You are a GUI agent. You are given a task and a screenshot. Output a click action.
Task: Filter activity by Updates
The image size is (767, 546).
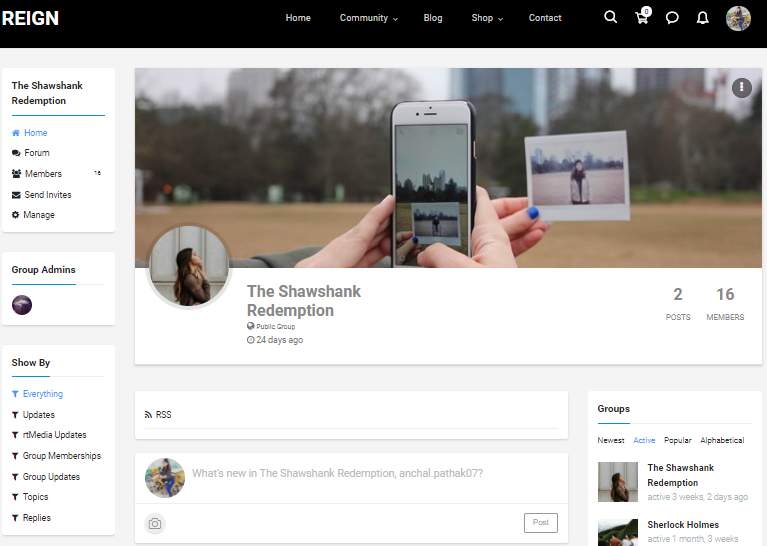click(x=33, y=415)
